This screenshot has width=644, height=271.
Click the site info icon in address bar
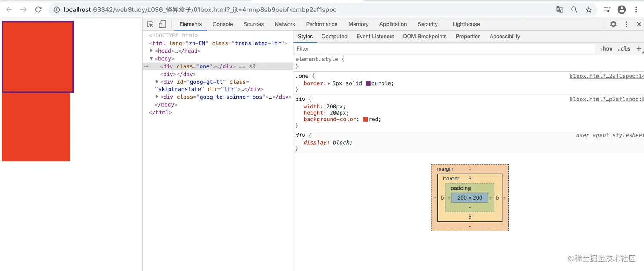57,9
